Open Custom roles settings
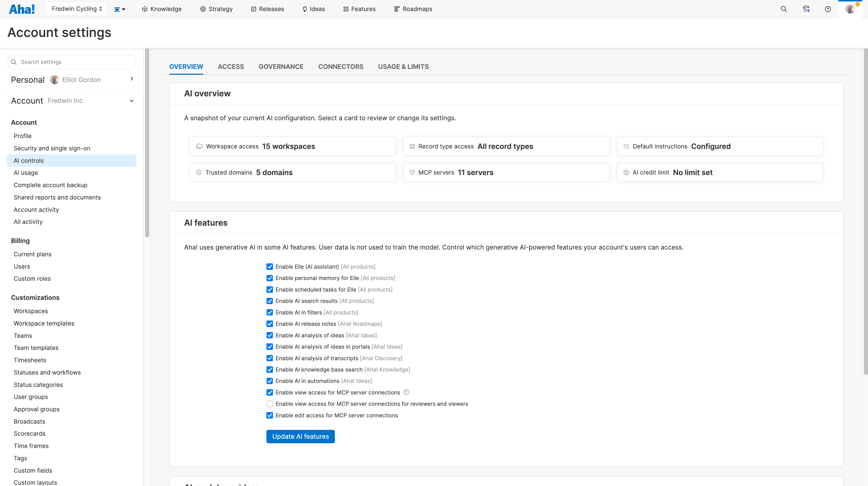This screenshot has width=868, height=486. tap(32, 278)
